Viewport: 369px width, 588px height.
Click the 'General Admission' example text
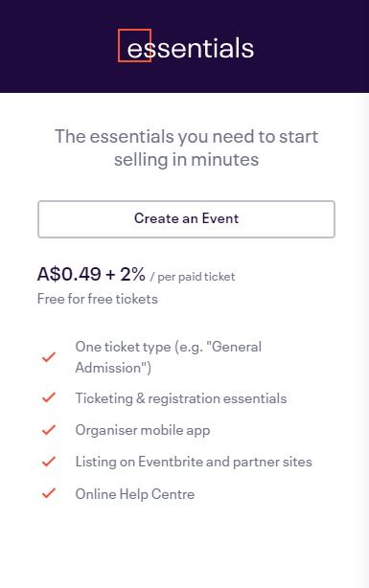169,357
